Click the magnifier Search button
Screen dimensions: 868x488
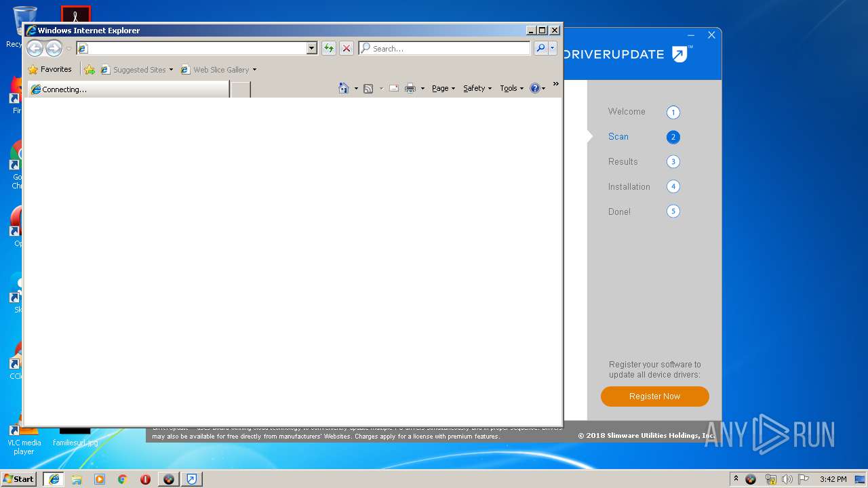tap(540, 48)
